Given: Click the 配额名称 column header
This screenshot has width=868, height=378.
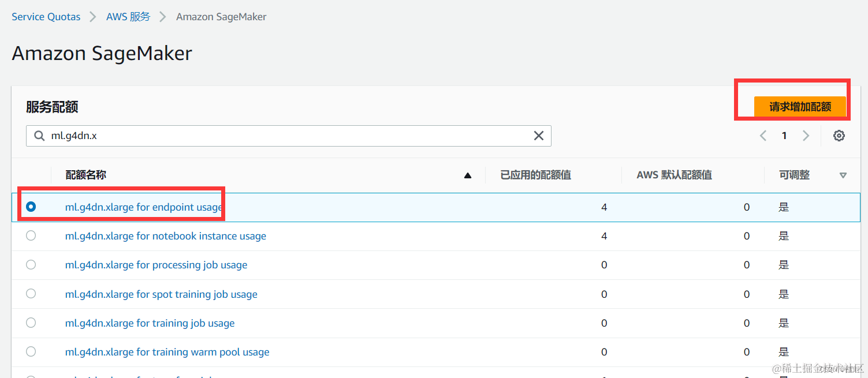Looking at the screenshot, I should pyautogui.click(x=86, y=175).
